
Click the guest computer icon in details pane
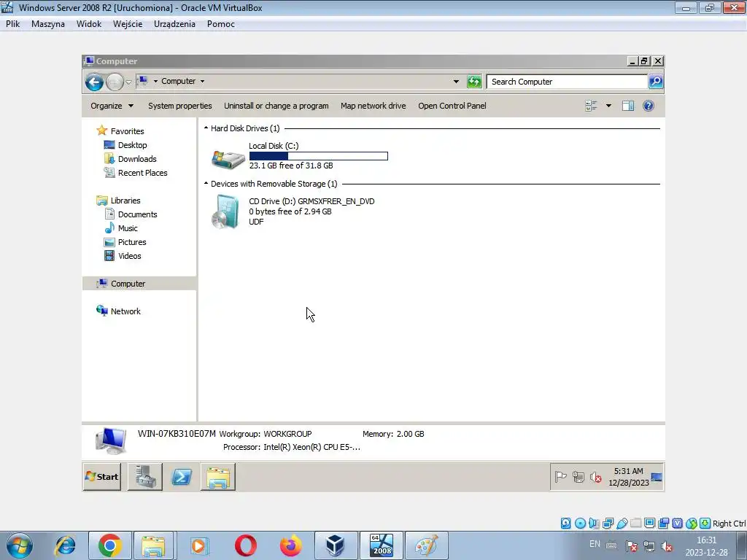pyautogui.click(x=111, y=441)
